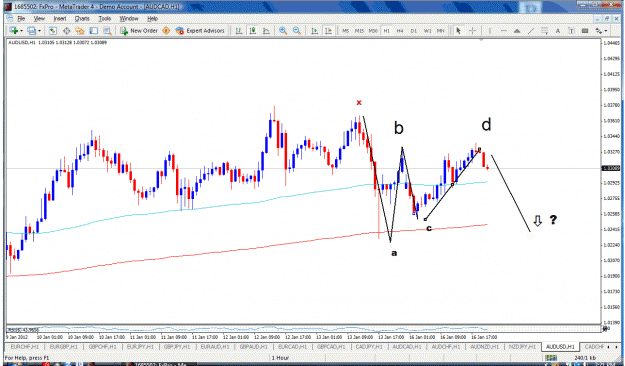Open the View menu
This screenshot has height=366, width=625.
(x=39, y=19)
